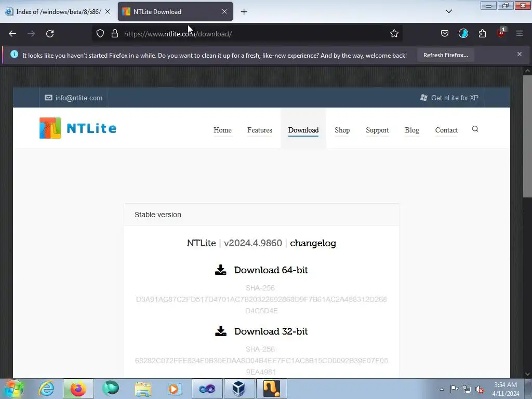The image size is (532, 399).
Task: Click the Firefox taskbar icon
Action: (x=78, y=389)
